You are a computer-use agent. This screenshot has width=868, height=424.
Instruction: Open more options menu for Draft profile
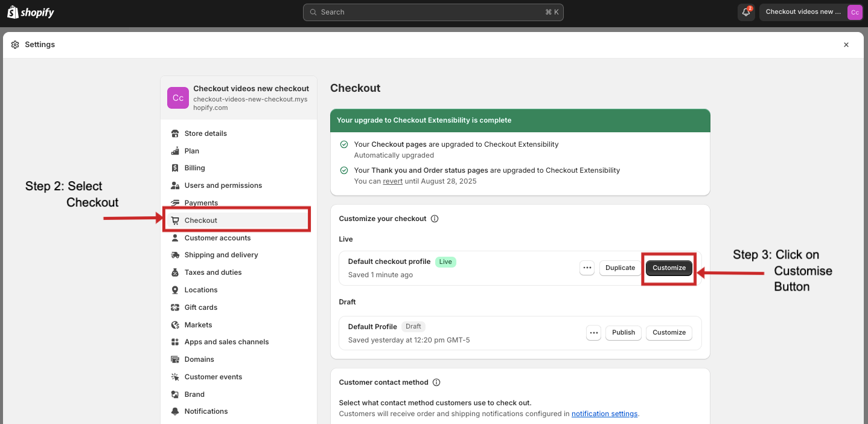593,333
